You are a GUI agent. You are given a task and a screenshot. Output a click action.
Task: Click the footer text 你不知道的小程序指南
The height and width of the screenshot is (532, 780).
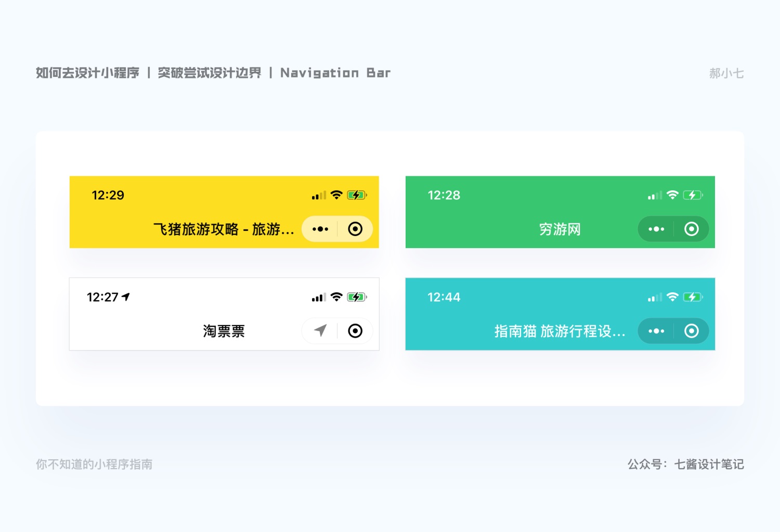(94, 464)
